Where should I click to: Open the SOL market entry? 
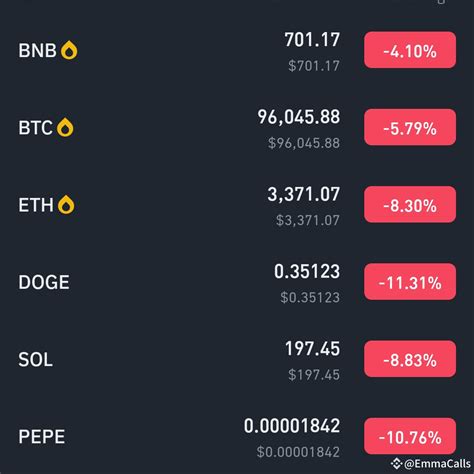(x=237, y=359)
